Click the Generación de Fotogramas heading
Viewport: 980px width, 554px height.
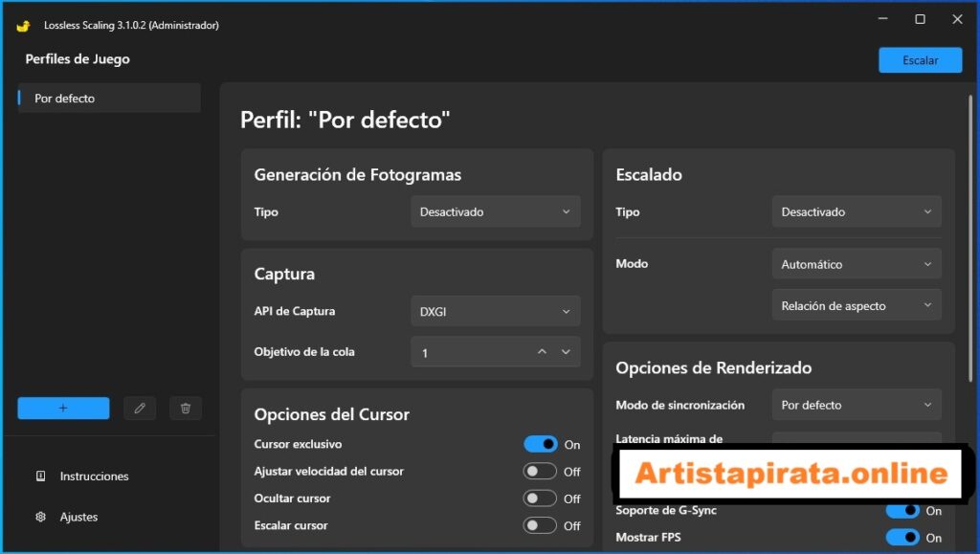point(358,174)
